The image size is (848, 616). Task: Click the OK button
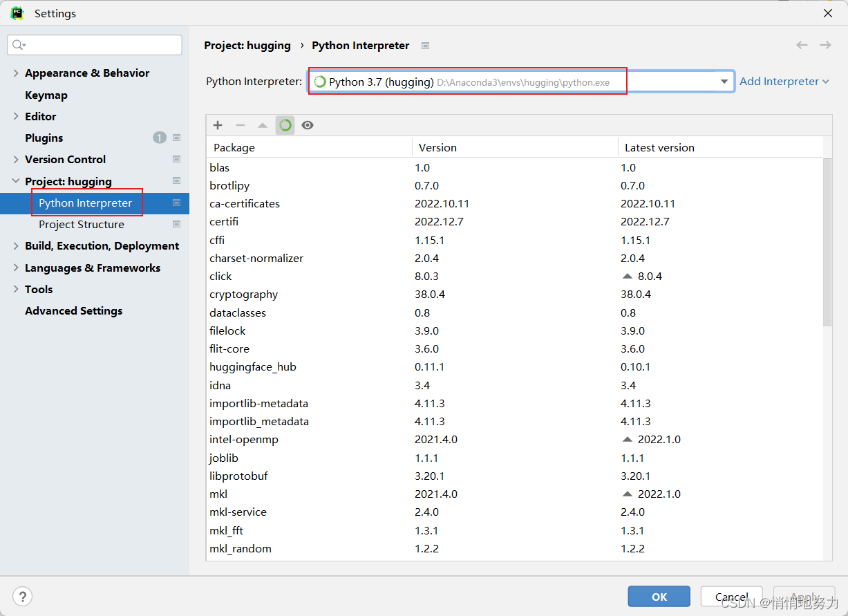[659, 597]
